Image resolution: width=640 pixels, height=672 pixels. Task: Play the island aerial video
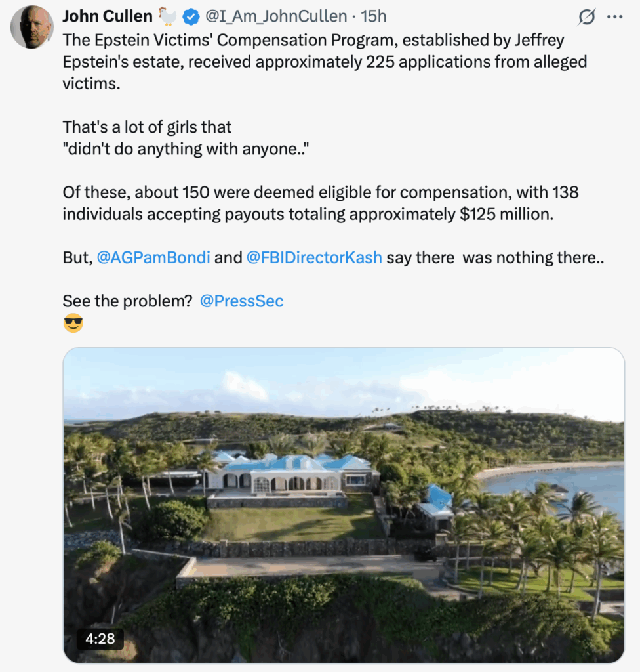coord(344,505)
